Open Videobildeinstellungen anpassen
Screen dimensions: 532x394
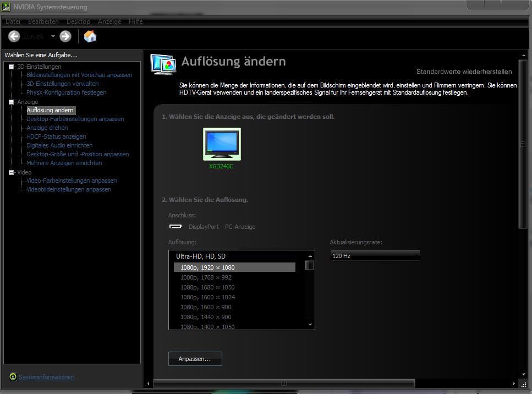69,190
